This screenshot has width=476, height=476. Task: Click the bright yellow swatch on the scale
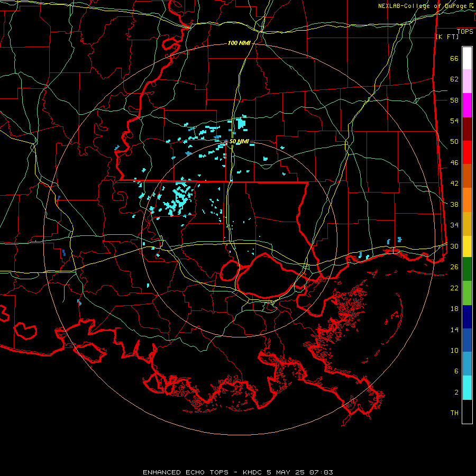(467, 246)
